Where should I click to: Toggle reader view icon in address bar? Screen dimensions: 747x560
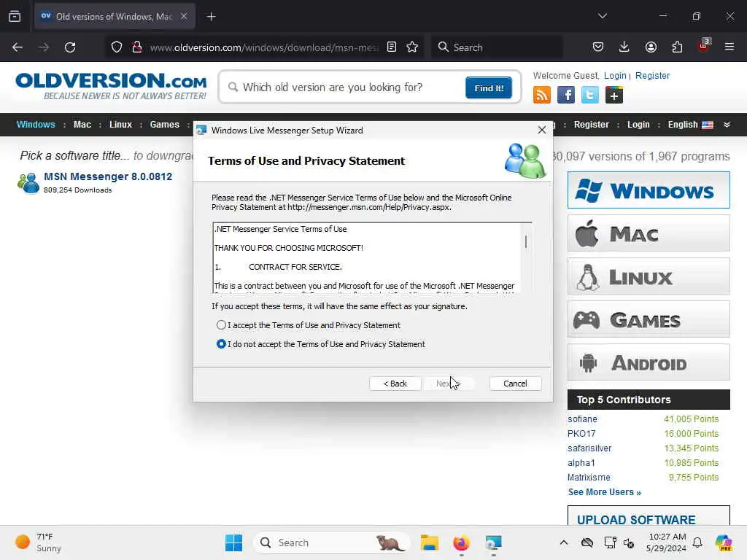tap(392, 47)
